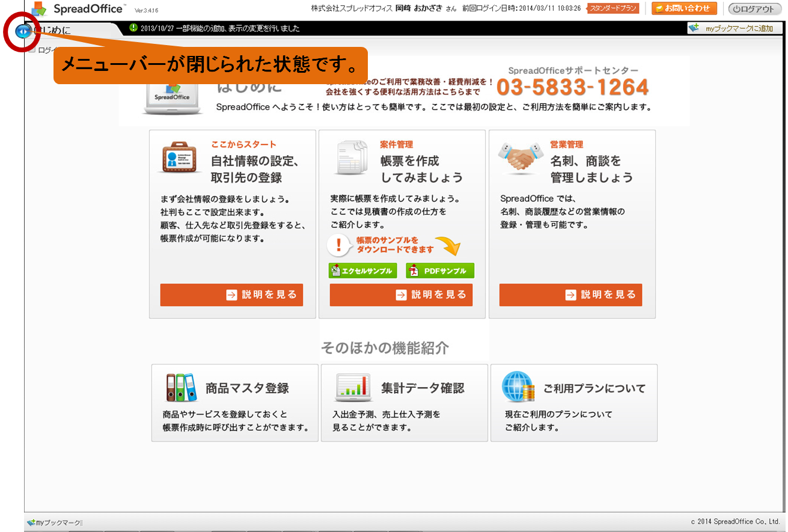
Task: Download the エクセルサンプル file
Action: 363,271
